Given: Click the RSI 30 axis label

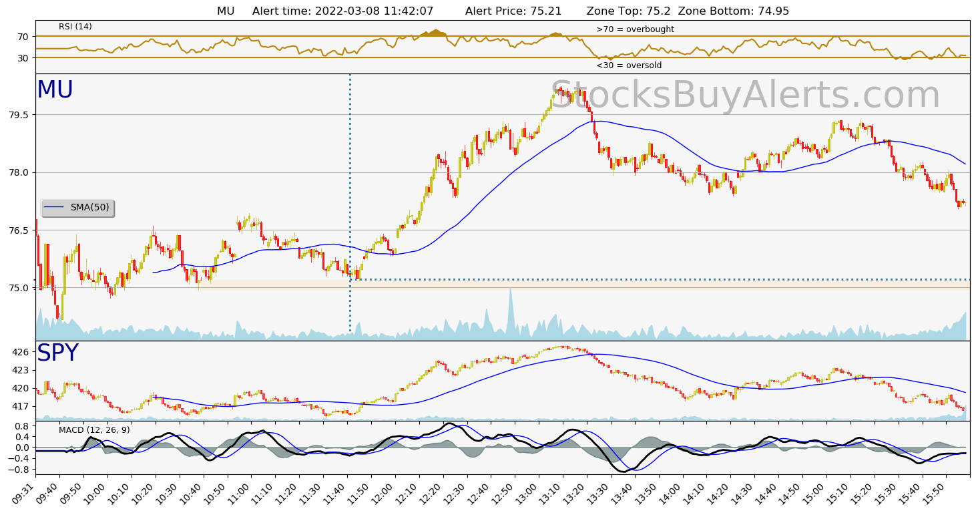Looking at the screenshot, I should coord(25,58).
